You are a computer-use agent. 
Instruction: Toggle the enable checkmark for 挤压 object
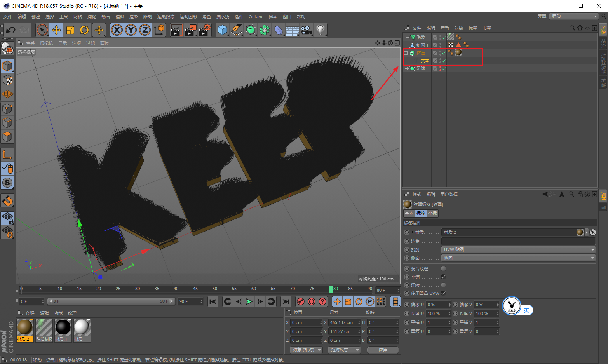coord(444,53)
